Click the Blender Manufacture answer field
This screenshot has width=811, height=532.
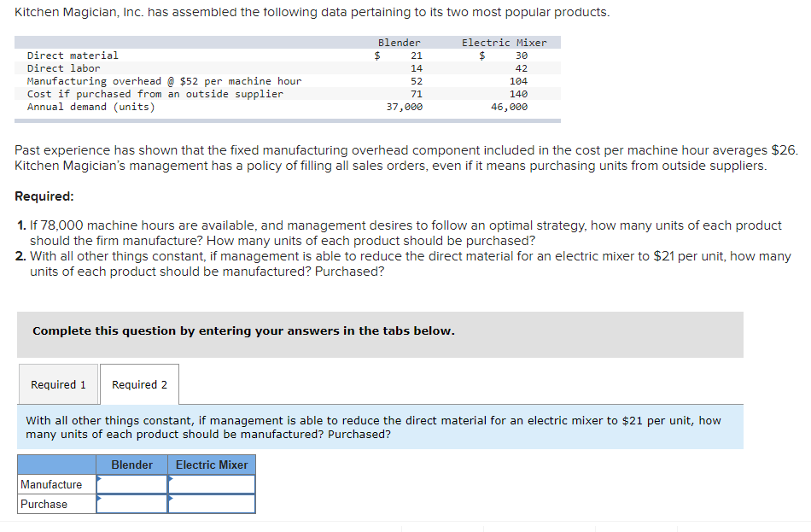pyautogui.click(x=131, y=484)
